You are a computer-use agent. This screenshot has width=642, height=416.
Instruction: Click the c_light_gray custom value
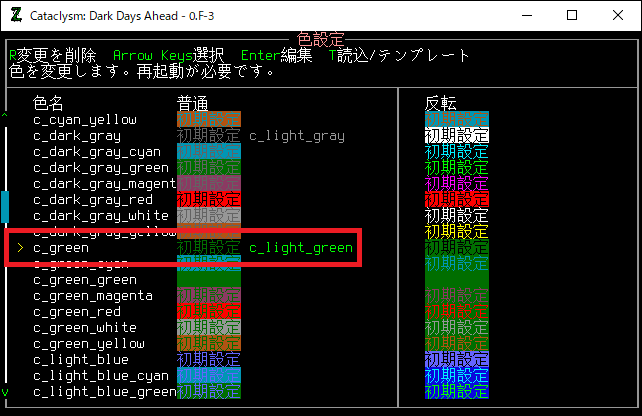(x=297, y=135)
